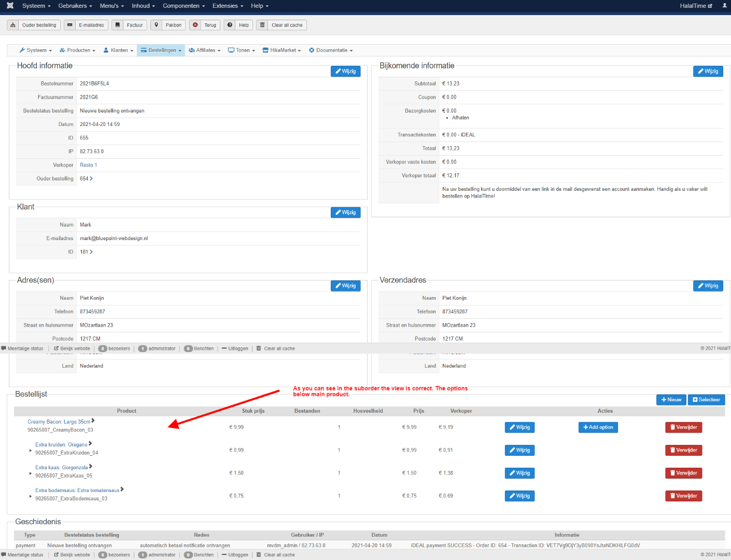The height and width of the screenshot is (560, 731).
Task: Click the question mark icon beside Help
Action: tap(230, 25)
